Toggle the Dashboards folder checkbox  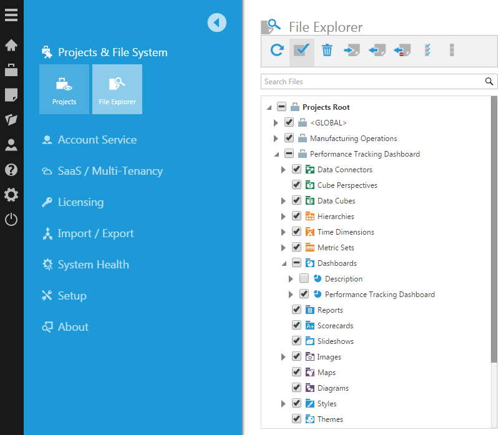click(296, 263)
